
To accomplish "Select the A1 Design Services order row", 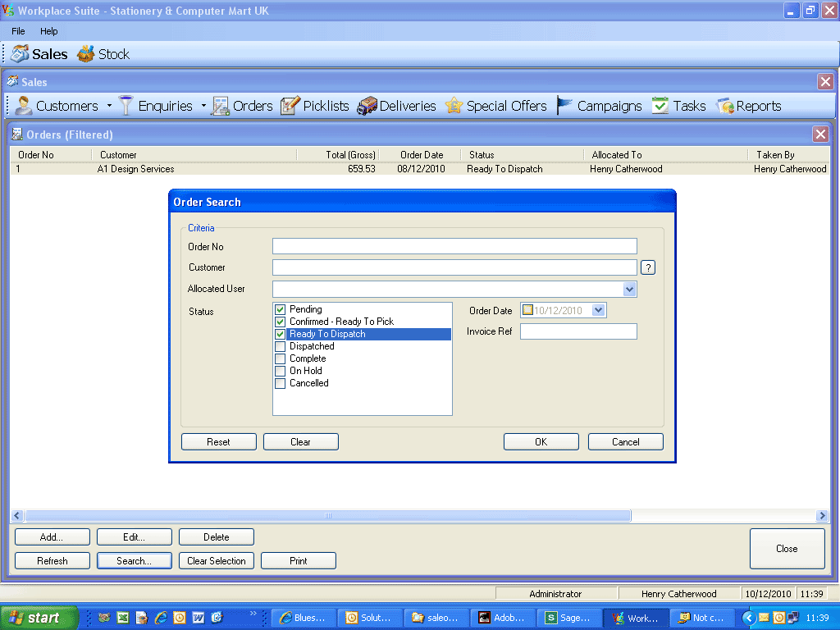I will [x=419, y=169].
